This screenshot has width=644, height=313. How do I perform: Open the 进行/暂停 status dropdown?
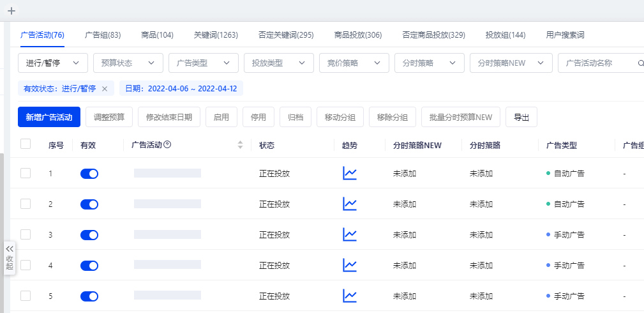tap(53, 63)
